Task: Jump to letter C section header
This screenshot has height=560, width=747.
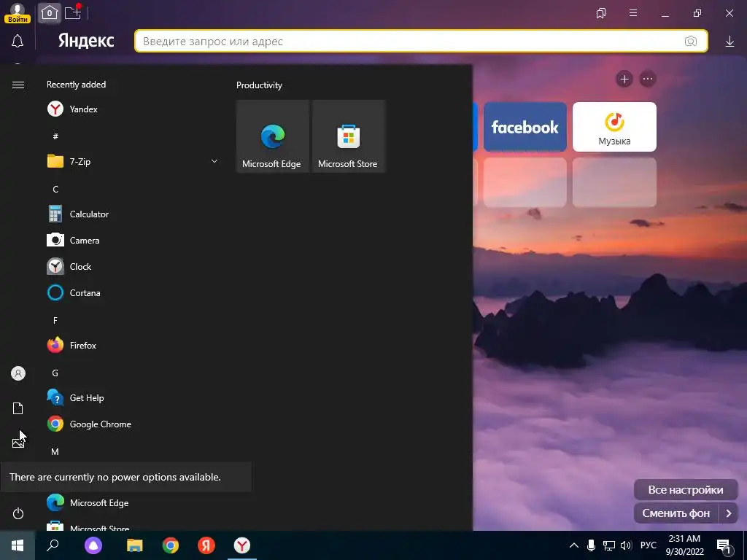Action: [55, 190]
